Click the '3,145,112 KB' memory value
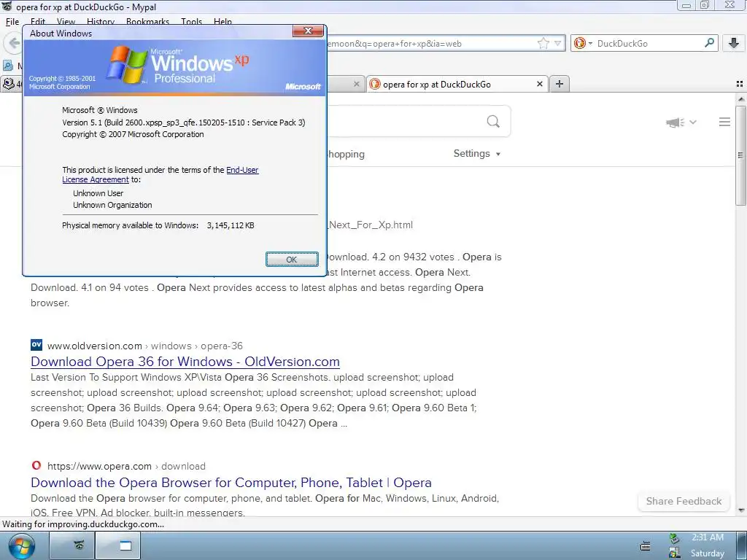 point(230,225)
